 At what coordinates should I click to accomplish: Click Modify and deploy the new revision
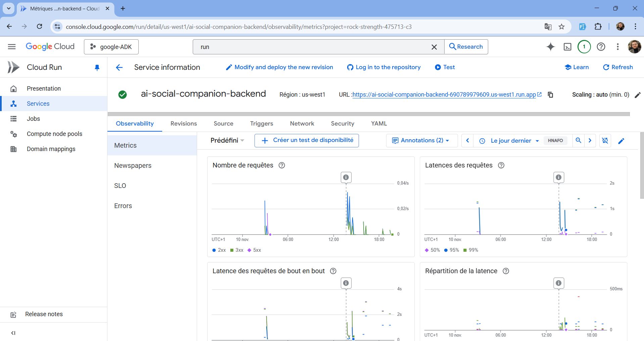point(279,67)
